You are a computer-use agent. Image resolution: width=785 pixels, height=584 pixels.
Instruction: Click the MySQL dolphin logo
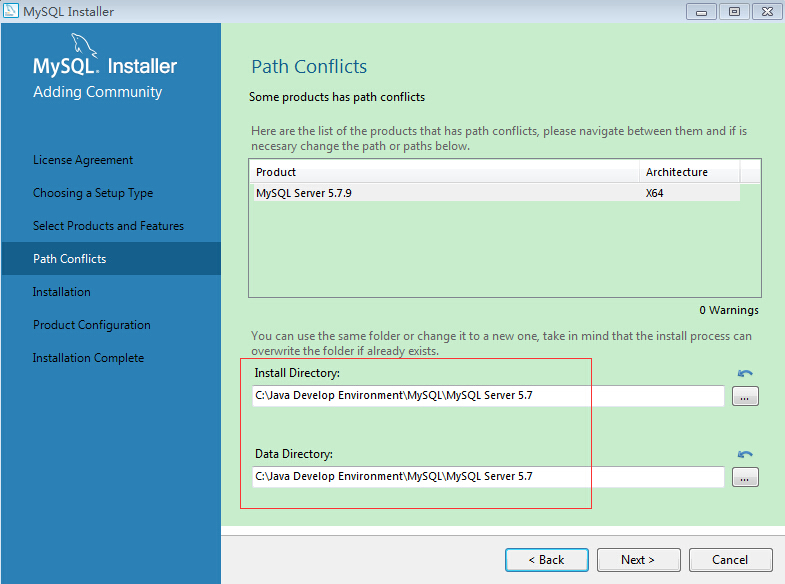click(84, 46)
